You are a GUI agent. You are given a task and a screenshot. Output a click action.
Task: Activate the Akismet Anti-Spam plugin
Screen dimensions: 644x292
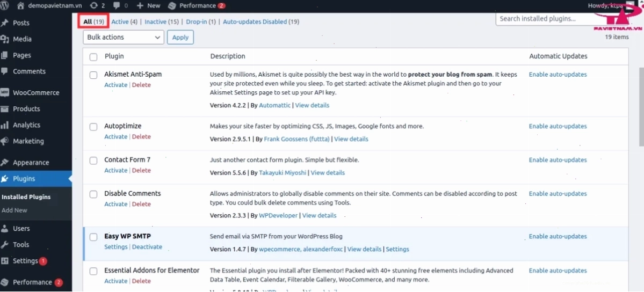click(116, 85)
